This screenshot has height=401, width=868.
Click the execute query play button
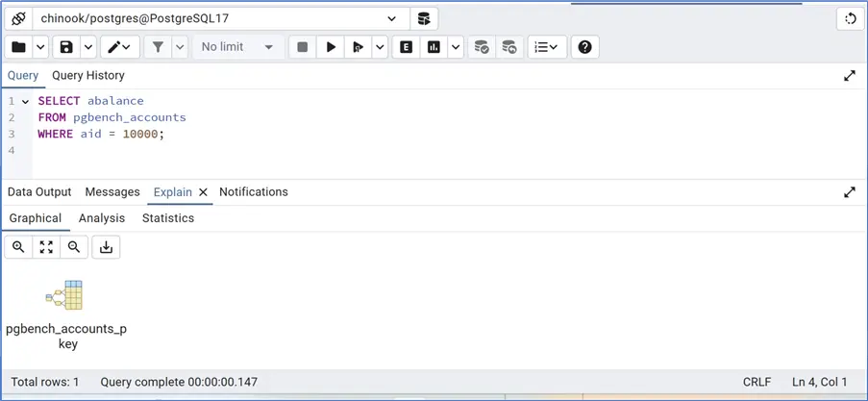331,47
